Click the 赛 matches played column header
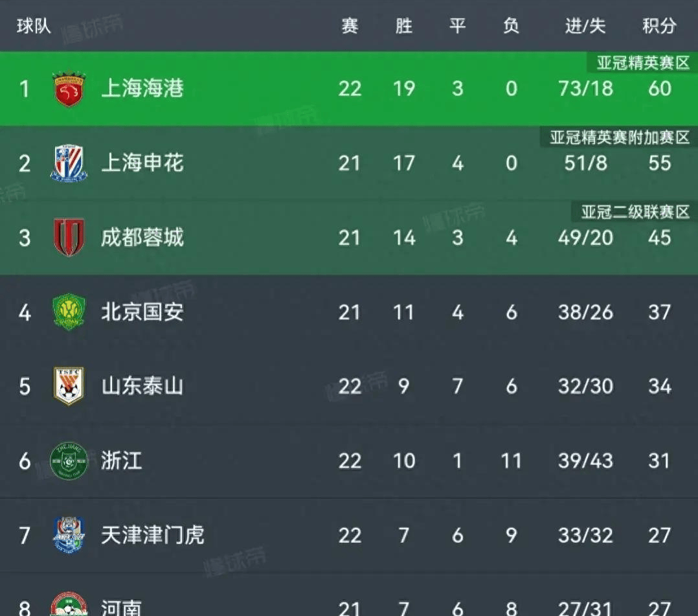 350,26
